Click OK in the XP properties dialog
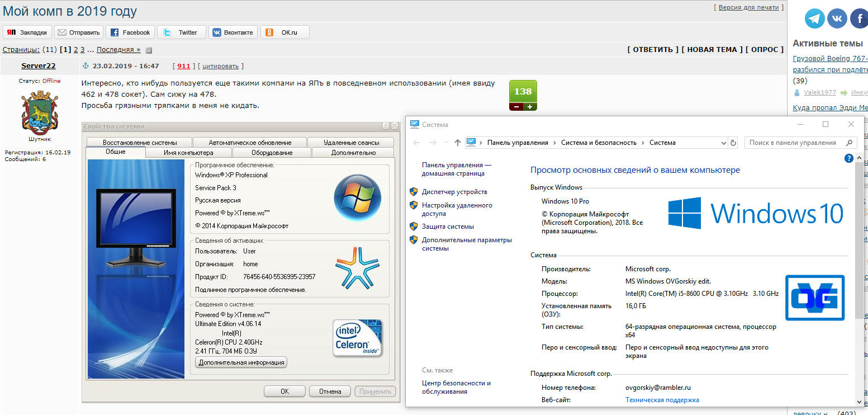This screenshot has width=868, height=415. tap(284, 392)
